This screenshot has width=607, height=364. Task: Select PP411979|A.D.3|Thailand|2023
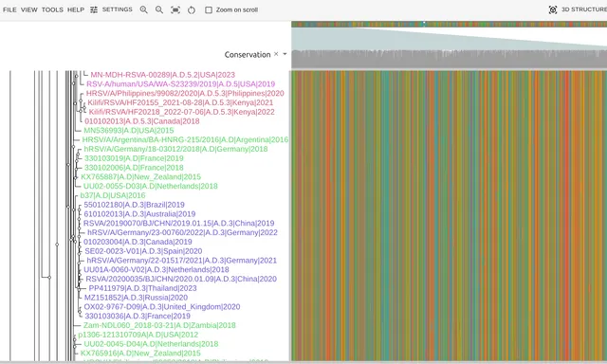pyautogui.click(x=142, y=288)
